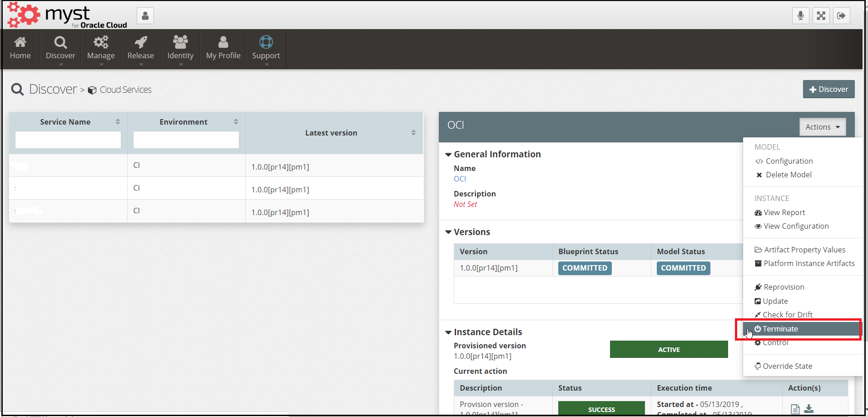Click the plus Discover button
The width and height of the screenshot is (868, 417).
point(828,89)
